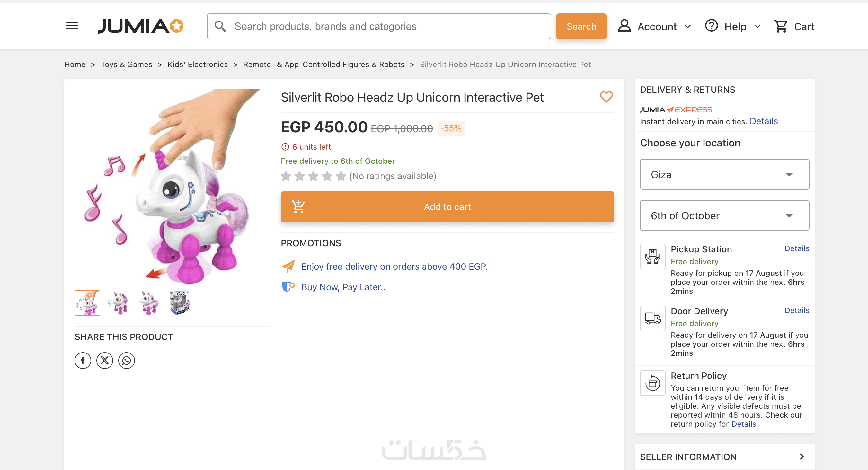Image resolution: width=868 pixels, height=470 pixels.
Task: Open Buy Now, Pay Later promotion
Action: coord(343,287)
